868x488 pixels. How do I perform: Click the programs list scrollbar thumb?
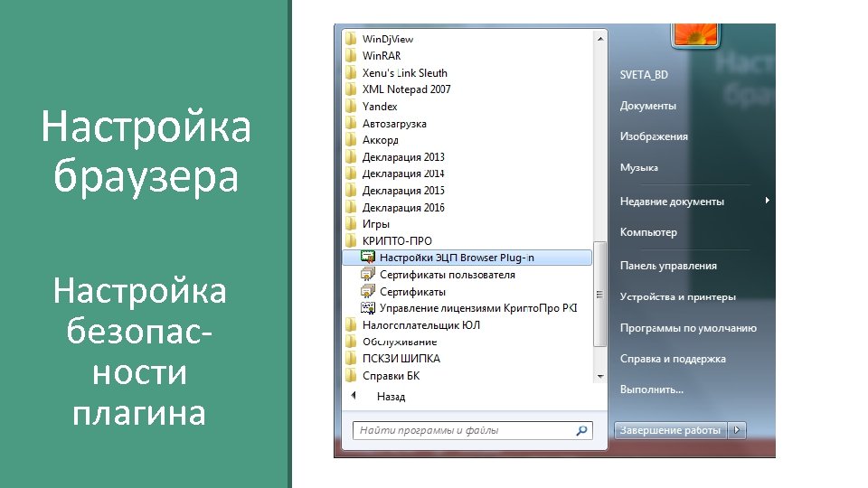pyautogui.click(x=599, y=294)
